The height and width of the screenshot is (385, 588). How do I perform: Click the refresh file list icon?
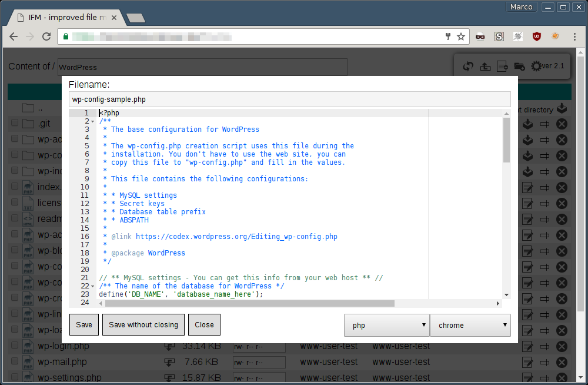click(x=467, y=67)
